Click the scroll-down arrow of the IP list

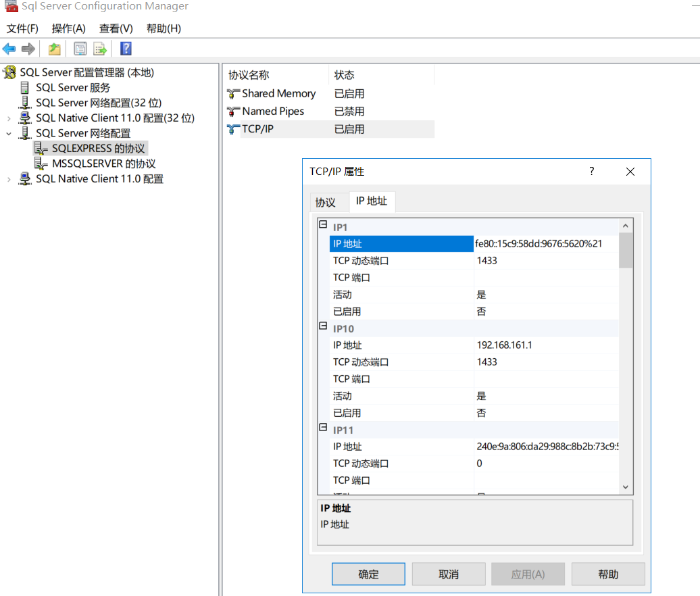pyautogui.click(x=625, y=487)
